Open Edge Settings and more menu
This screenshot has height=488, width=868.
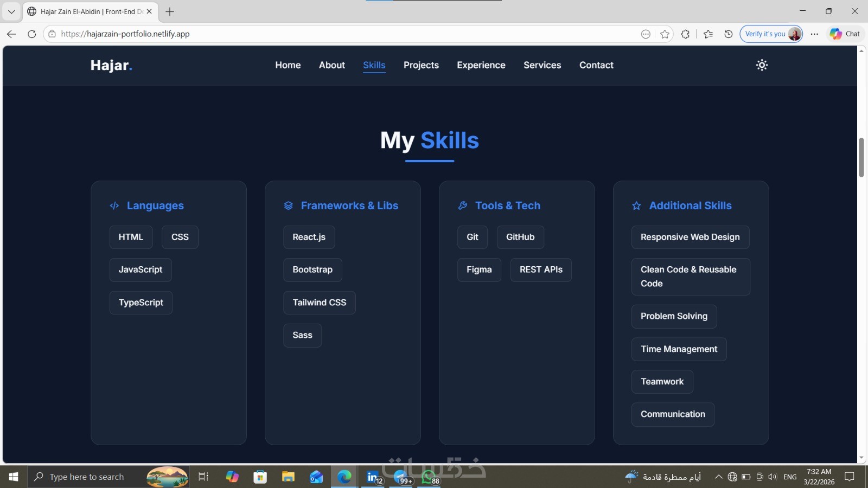[x=814, y=34]
